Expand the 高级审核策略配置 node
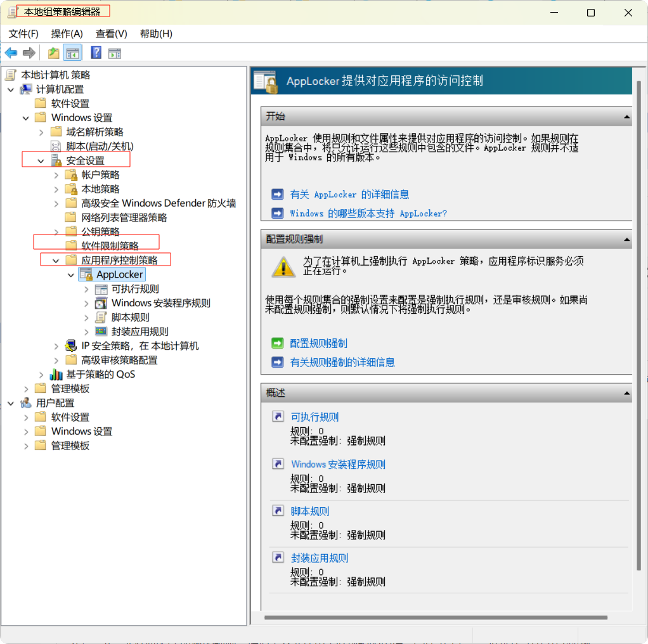 click(56, 361)
